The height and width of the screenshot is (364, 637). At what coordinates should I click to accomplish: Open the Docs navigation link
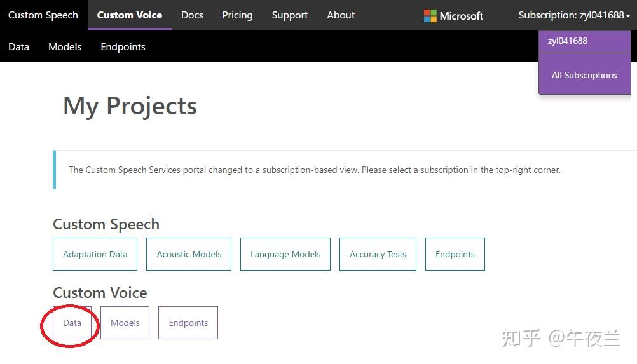[x=192, y=15]
